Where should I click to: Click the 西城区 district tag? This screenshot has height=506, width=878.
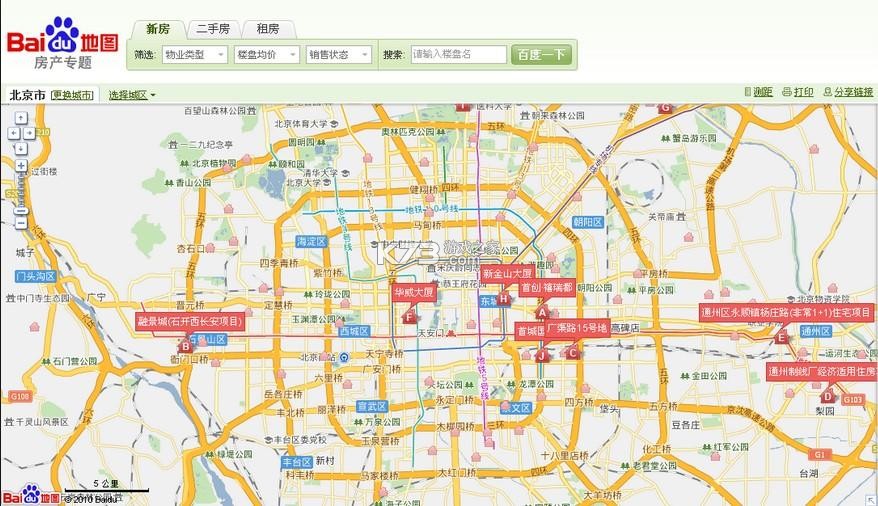click(x=354, y=331)
